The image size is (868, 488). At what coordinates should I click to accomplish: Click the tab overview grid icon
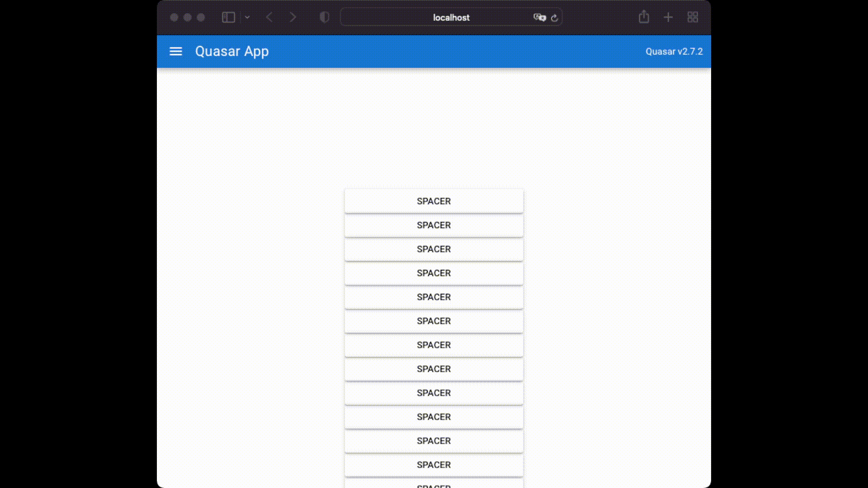pos(693,17)
